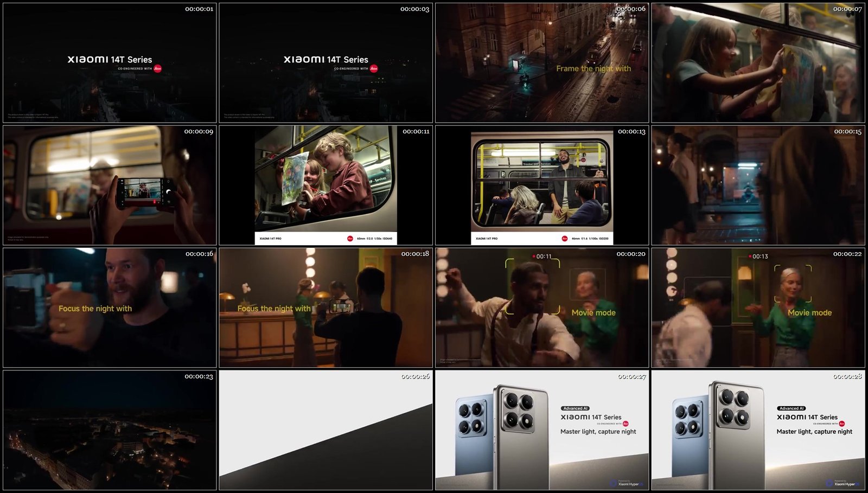Click the Leica logo in 00:00:13 photo caption
The image size is (868, 493).
click(x=565, y=239)
